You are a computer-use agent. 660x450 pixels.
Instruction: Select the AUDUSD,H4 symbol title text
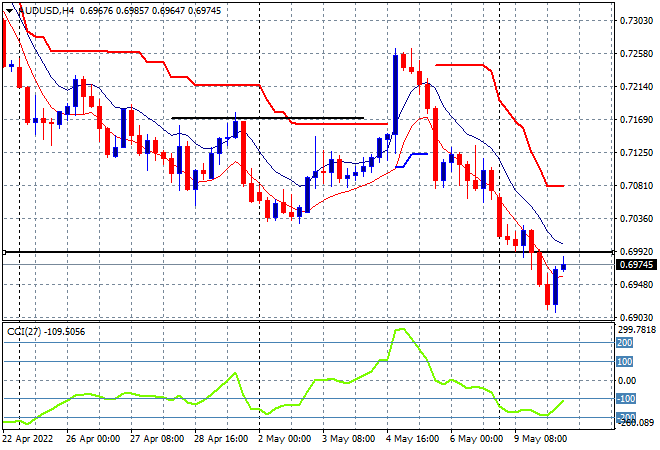[45, 11]
